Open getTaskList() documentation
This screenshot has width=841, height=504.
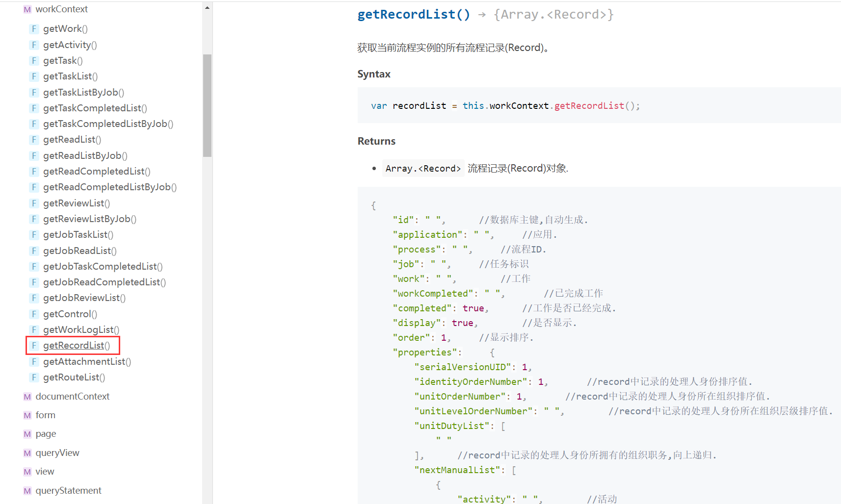pos(71,76)
